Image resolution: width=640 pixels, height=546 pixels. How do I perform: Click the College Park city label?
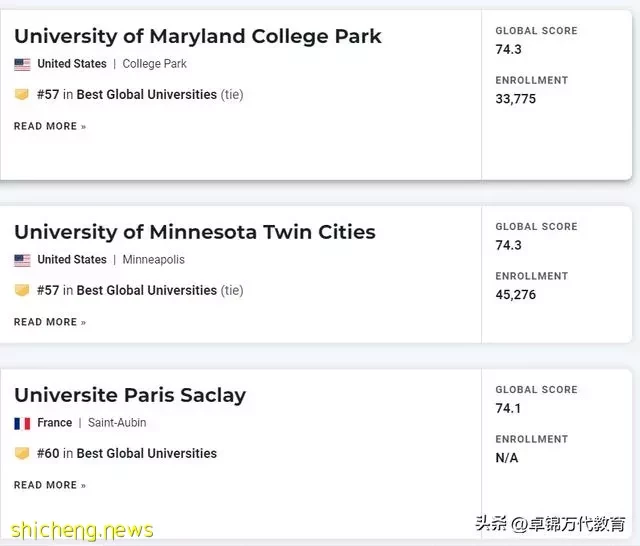(x=155, y=64)
